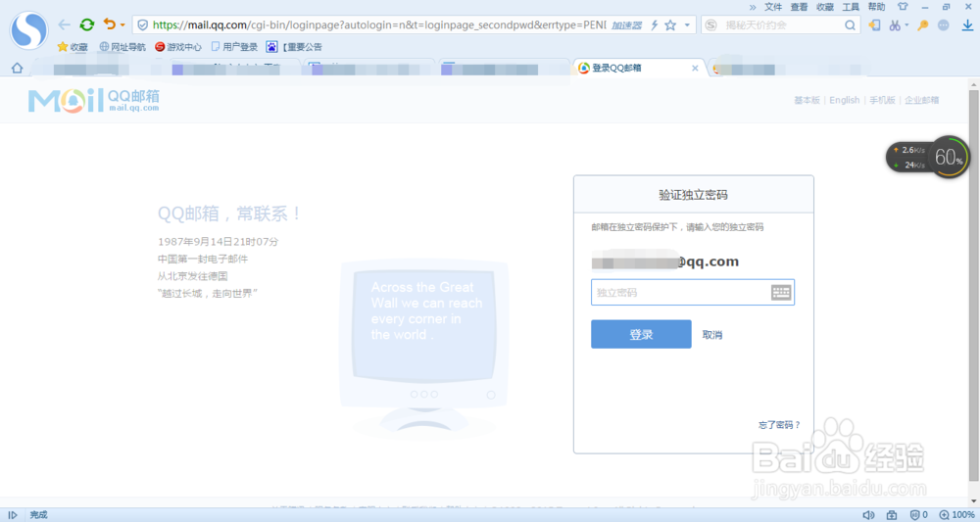Click the browser search box

click(781, 25)
